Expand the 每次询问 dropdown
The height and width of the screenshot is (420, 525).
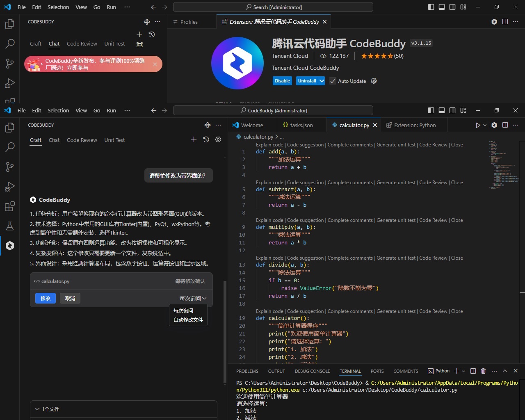coord(193,298)
